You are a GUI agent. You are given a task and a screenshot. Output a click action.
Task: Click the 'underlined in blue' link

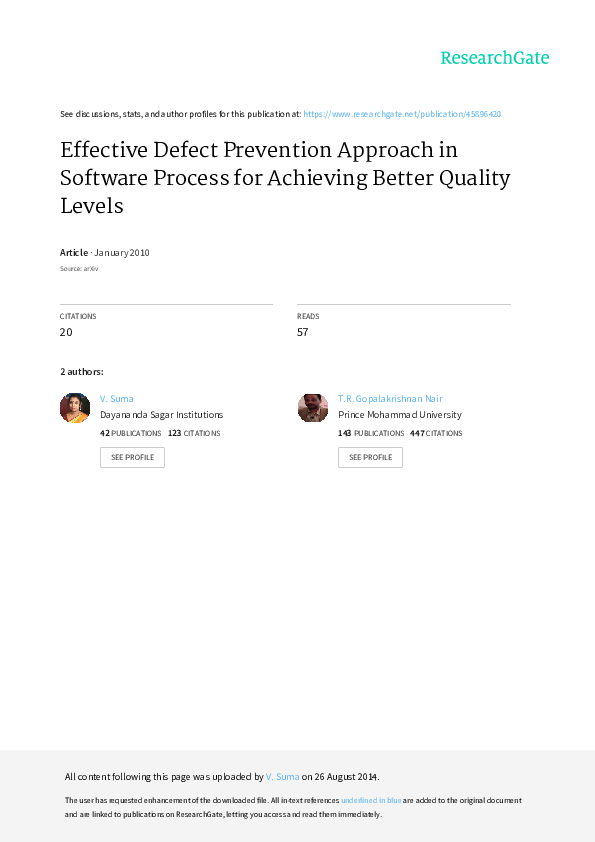coord(371,800)
